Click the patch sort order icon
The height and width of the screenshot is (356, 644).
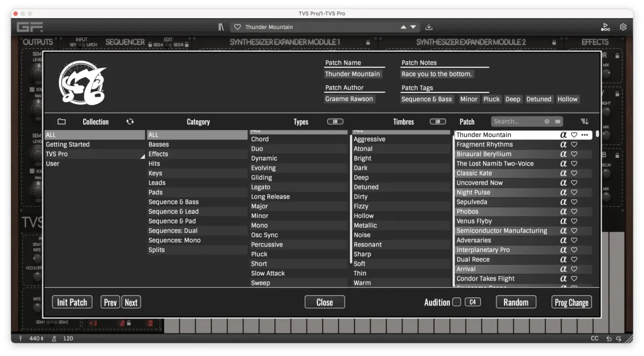pyautogui.click(x=584, y=122)
